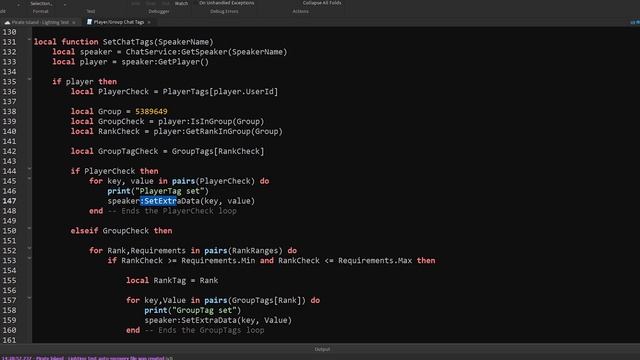Viewport: 640px width, 360px height.
Task: Click line number 138 in the gutter
Action: pos(9,111)
